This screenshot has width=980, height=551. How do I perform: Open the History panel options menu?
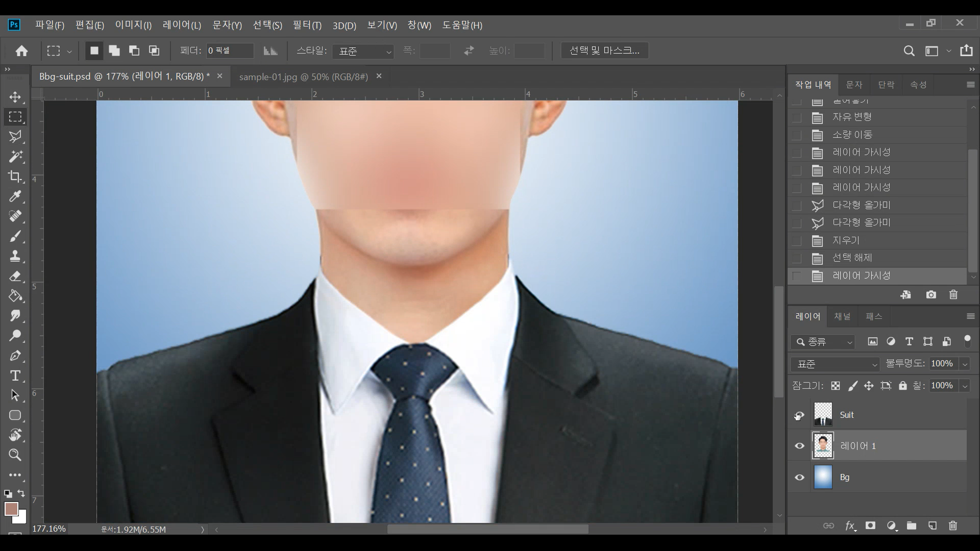click(971, 85)
